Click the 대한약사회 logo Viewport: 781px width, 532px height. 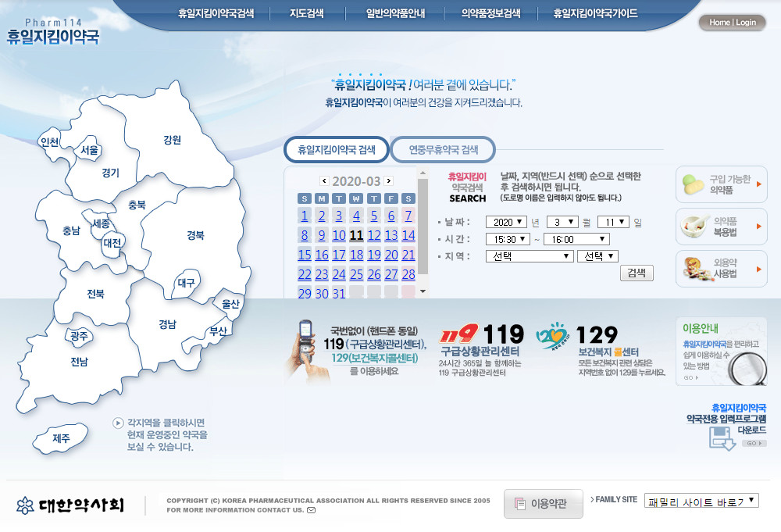70,505
